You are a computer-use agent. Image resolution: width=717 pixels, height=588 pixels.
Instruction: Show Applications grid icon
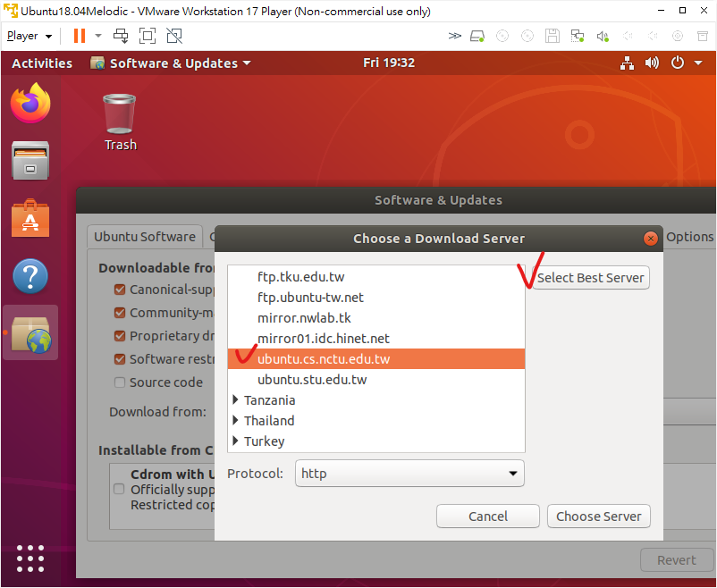tap(30, 559)
